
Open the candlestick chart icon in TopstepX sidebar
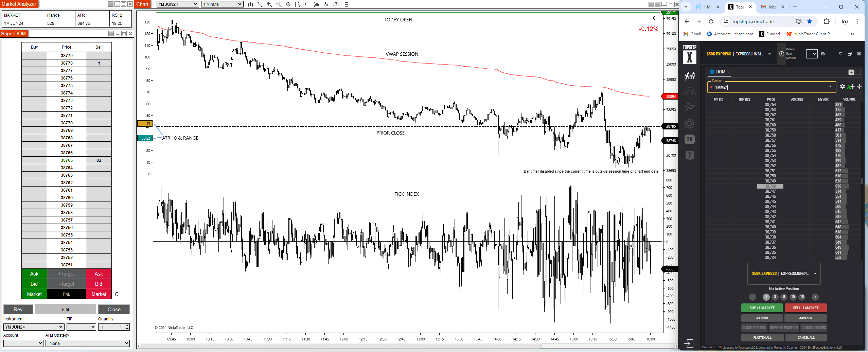click(690, 76)
